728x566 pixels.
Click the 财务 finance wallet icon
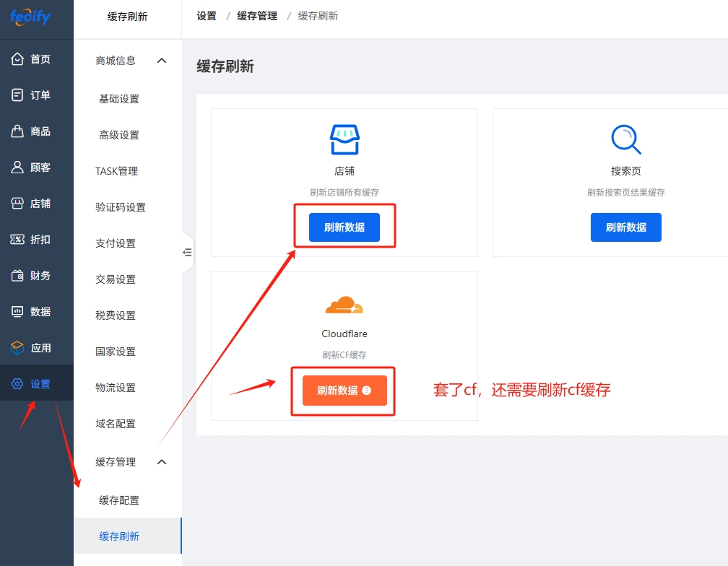tap(17, 276)
